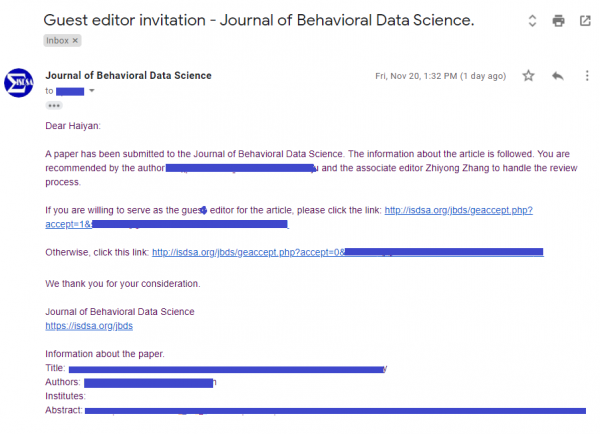Click the redacted recipient name after 'to'
600x434 pixels.
(x=70, y=91)
